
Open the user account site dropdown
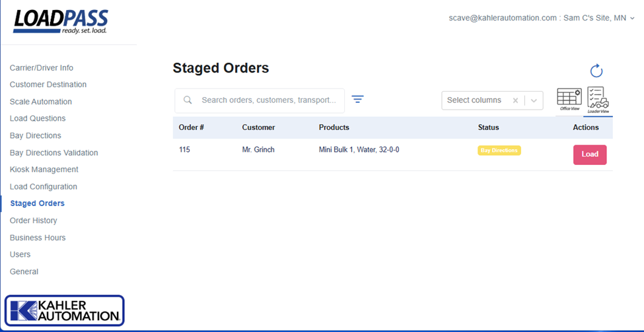541,18
